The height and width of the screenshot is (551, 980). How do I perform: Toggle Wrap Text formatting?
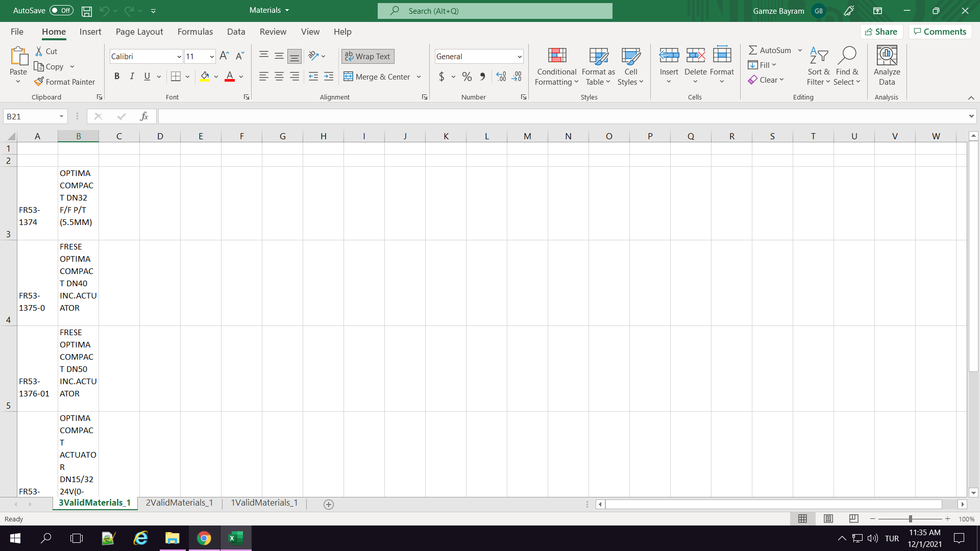pyautogui.click(x=368, y=56)
